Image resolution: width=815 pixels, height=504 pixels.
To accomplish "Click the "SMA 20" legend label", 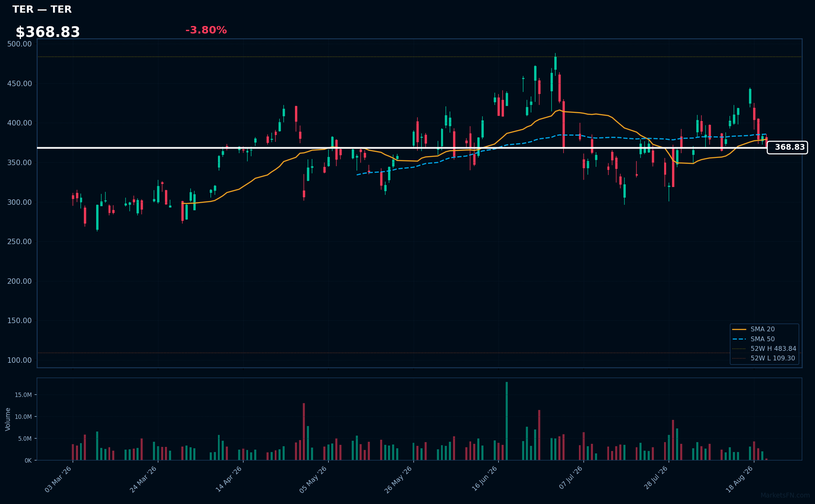I will point(763,329).
